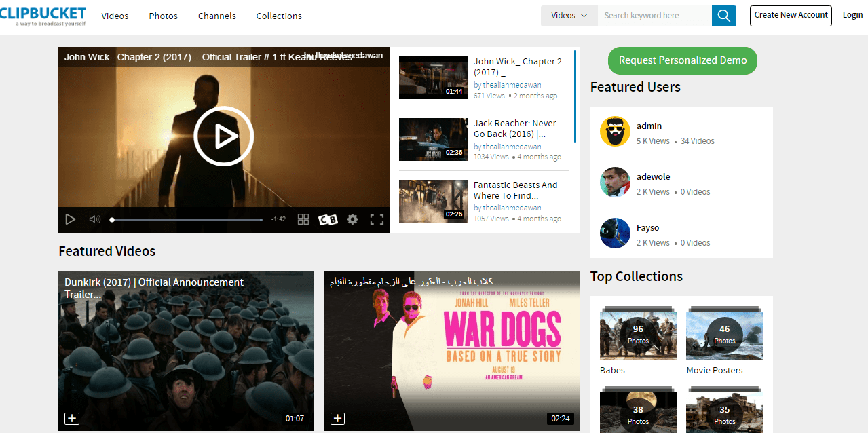Click the blue search magnifier button
Screen dimensions: 868x433
coord(724,16)
